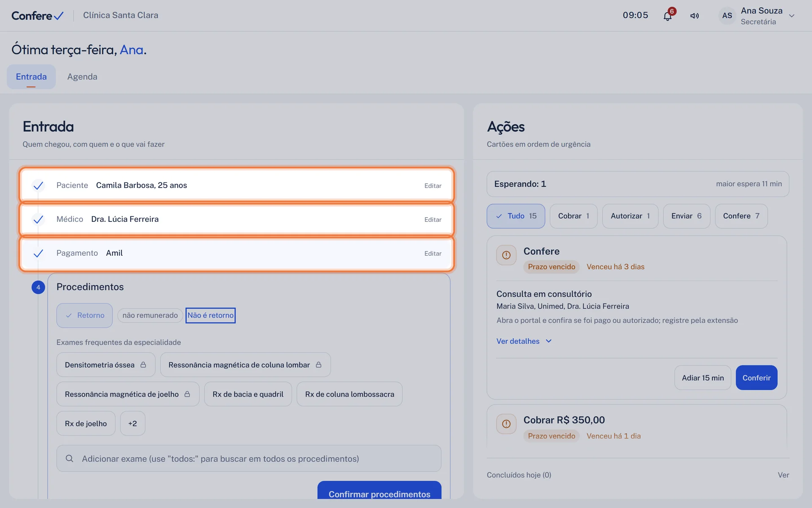Viewport: 812px width, 508px height.
Task: Filter actions by Cobrar
Action: pyautogui.click(x=573, y=216)
